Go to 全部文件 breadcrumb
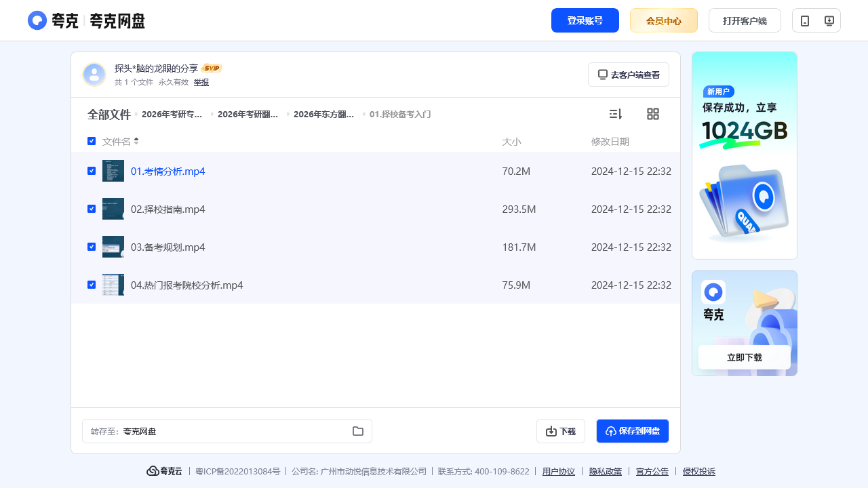The height and width of the screenshot is (488, 868). click(x=108, y=115)
